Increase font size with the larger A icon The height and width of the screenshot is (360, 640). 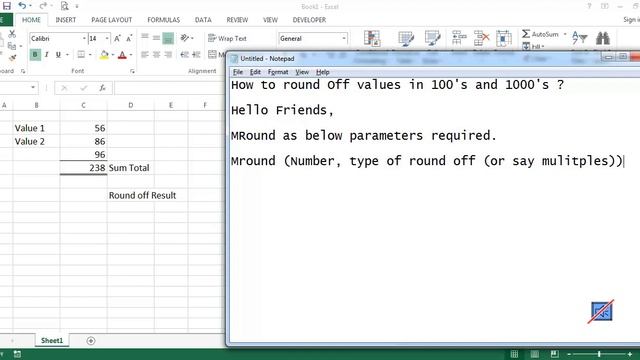[x=118, y=38]
